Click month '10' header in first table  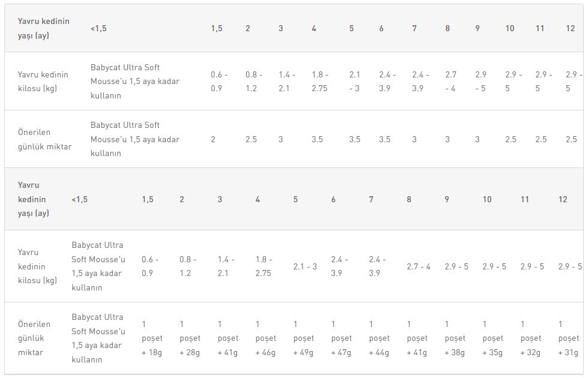coord(510,28)
